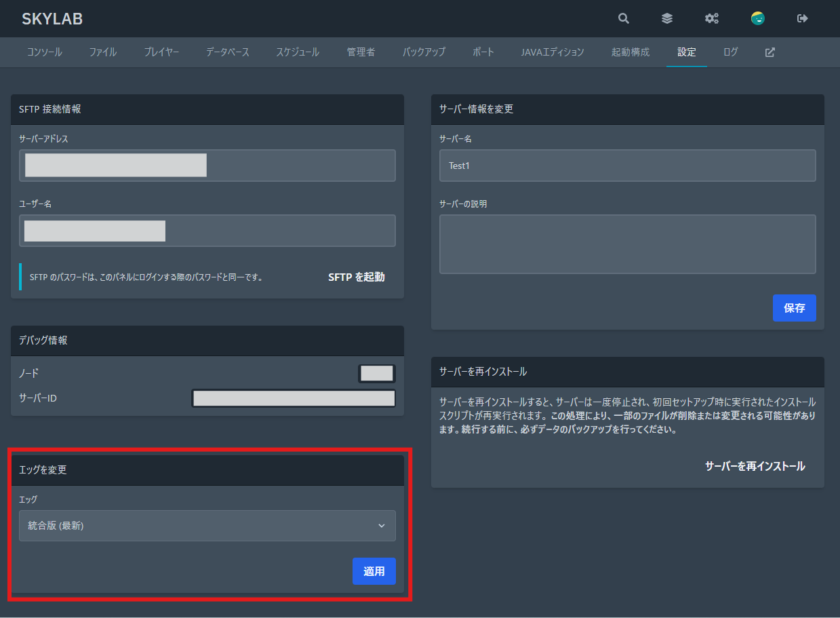
Task: Open the バックアップ tab
Action: click(424, 52)
